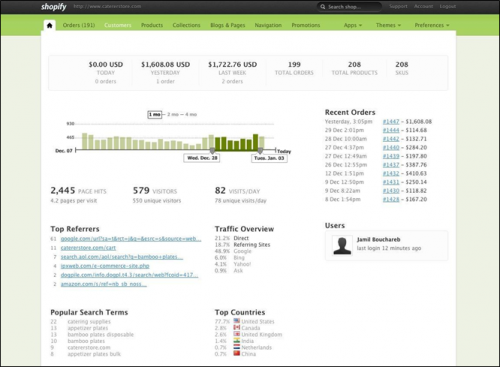Image resolution: width=500 pixels, height=367 pixels.
Task: Click the 'appetizer plates bulk' search term
Action: [94, 354]
